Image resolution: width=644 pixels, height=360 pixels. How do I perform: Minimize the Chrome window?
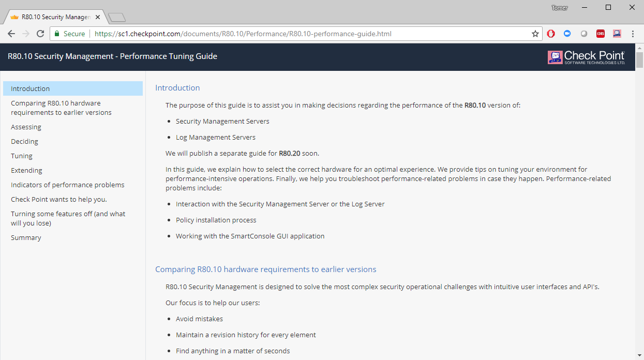pyautogui.click(x=585, y=7)
